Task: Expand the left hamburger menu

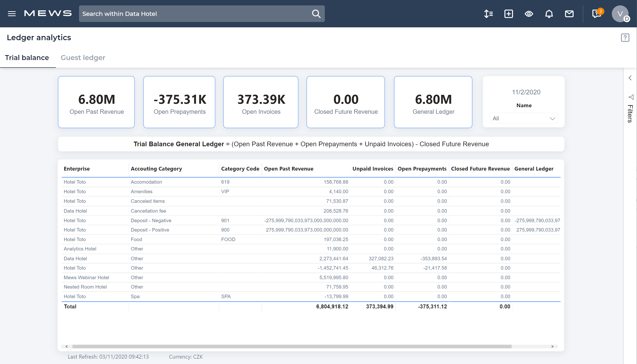Action: click(12, 14)
